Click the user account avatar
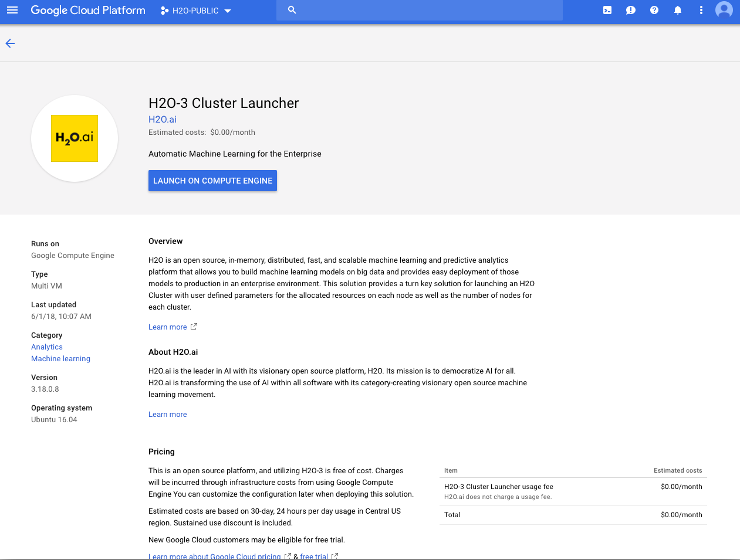 tap(724, 10)
